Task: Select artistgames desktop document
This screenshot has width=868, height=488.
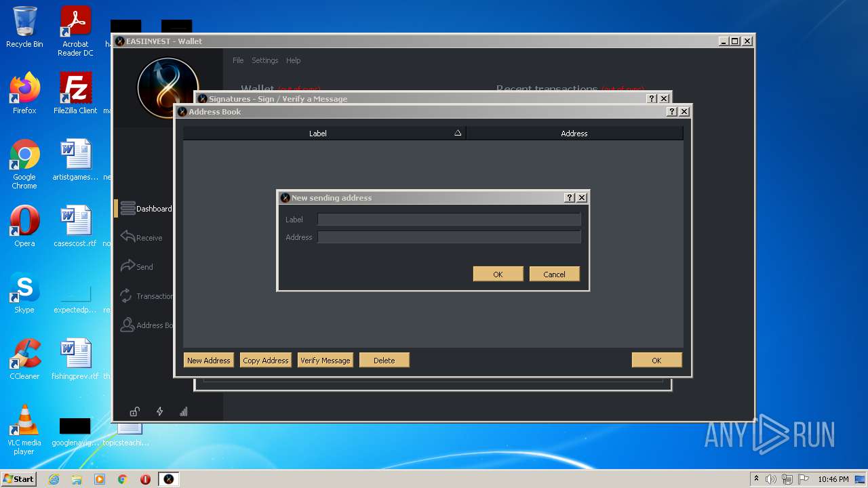Action: 75,160
